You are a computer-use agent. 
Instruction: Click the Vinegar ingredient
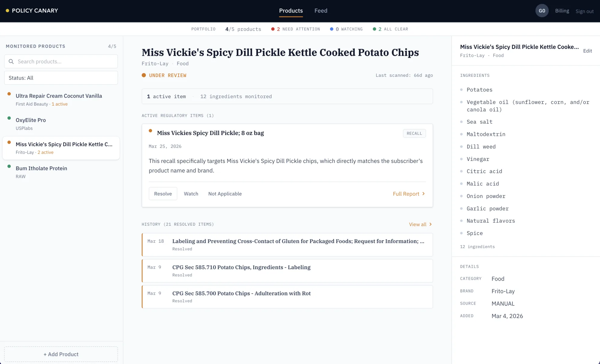point(478,159)
